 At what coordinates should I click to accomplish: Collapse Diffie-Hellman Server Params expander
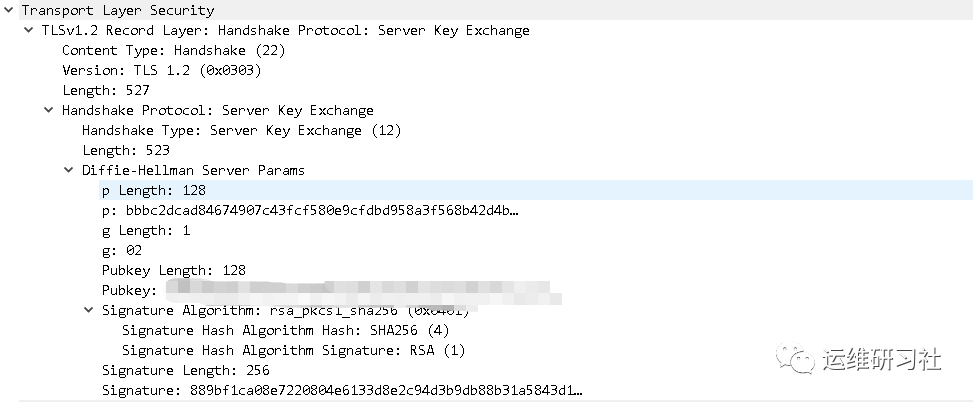pos(69,170)
